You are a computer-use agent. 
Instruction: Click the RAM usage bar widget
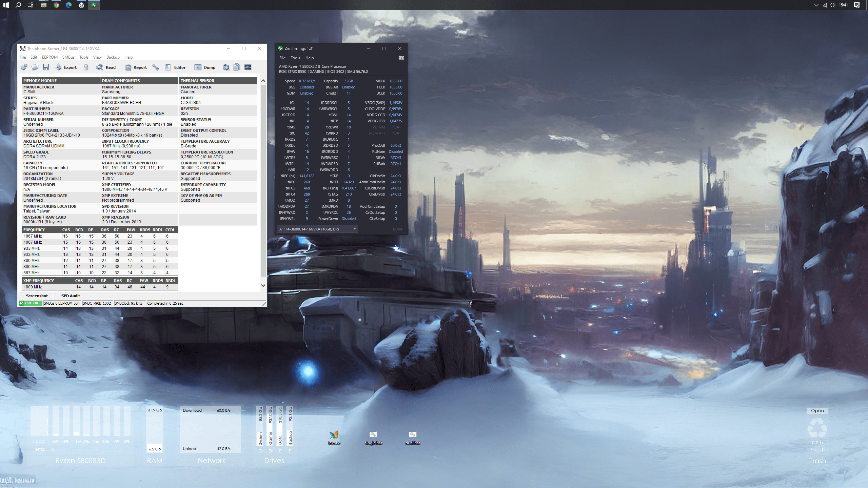pyautogui.click(x=155, y=429)
